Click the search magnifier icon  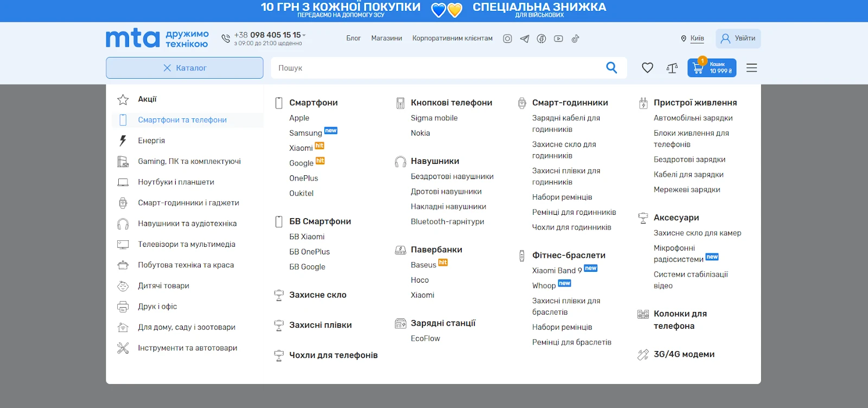(611, 68)
